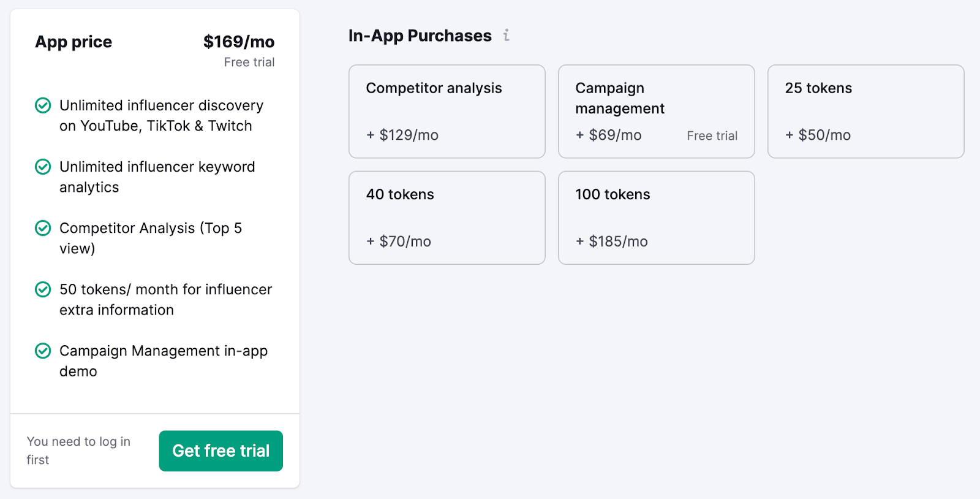Select the 100 tokens purchase option
The width and height of the screenshot is (980, 499).
point(656,218)
